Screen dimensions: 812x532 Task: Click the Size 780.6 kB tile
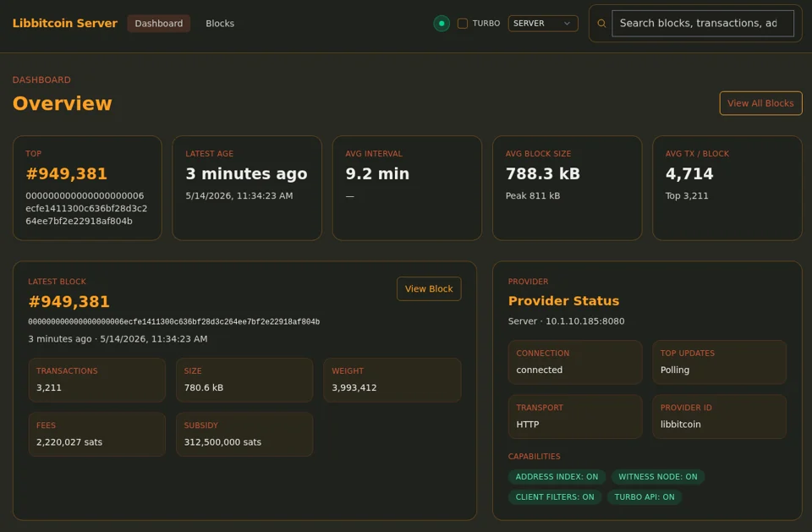[244, 380]
